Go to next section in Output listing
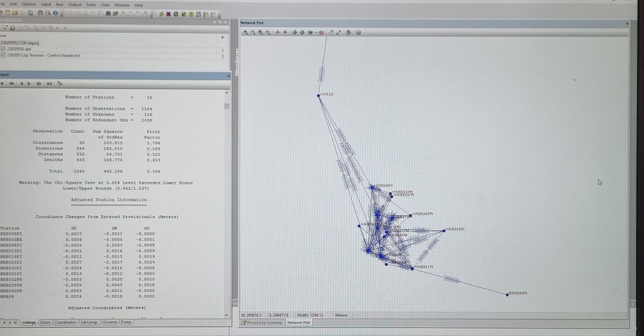This screenshot has height=336, width=644. [29, 84]
